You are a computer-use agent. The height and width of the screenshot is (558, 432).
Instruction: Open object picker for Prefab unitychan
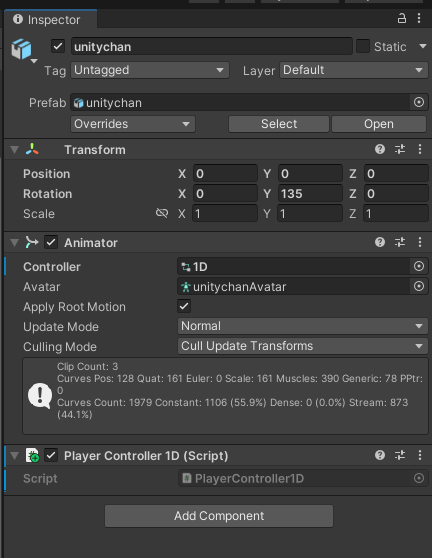point(419,102)
